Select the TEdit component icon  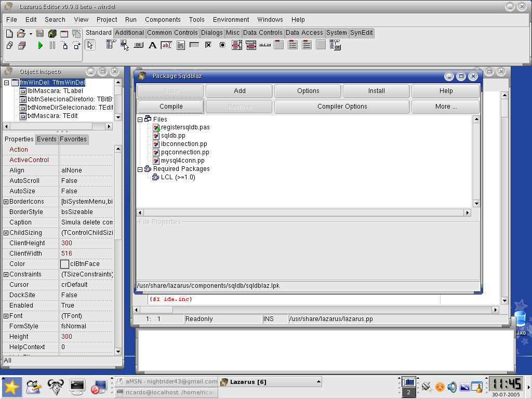pyautogui.click(x=166, y=45)
